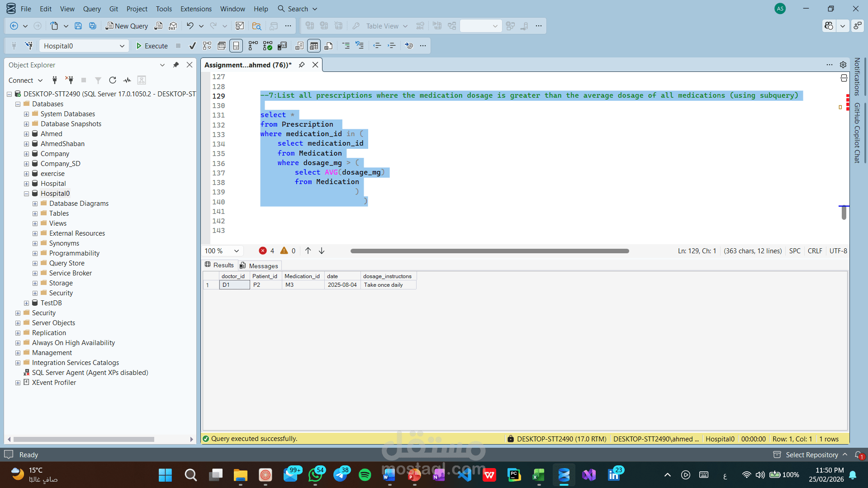
Task: Collapse the Databases folder node
Action: [18, 104]
